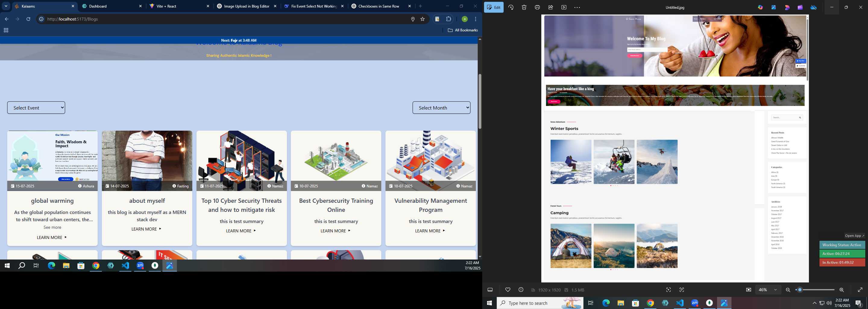The image size is (868, 309).
Task: Open Chrome's three-dot menu
Action: [476, 19]
